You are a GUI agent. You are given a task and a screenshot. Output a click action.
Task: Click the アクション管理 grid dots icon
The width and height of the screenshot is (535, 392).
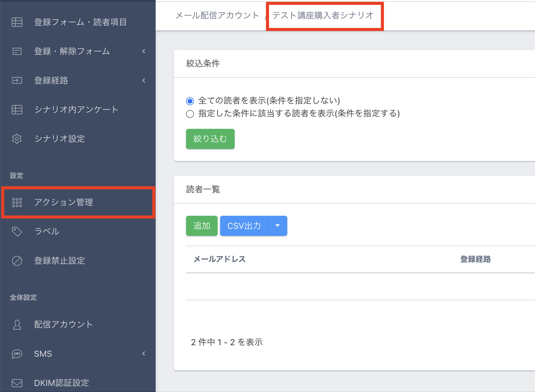tap(17, 202)
